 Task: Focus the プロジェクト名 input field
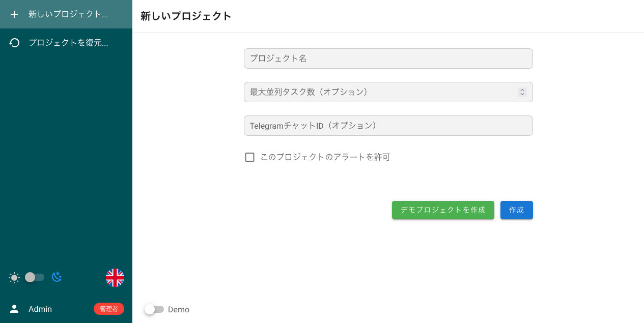point(388,58)
